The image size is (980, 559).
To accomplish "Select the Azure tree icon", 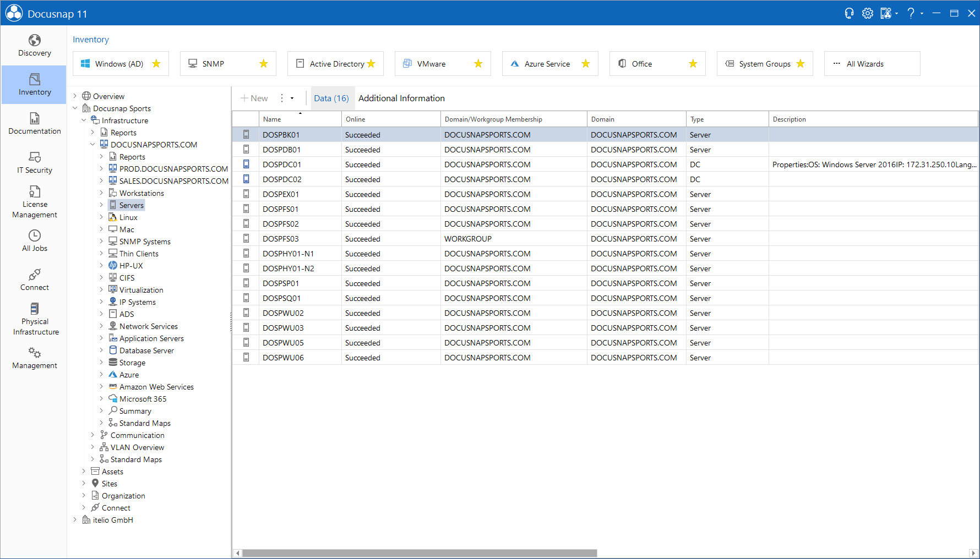I will (x=113, y=374).
